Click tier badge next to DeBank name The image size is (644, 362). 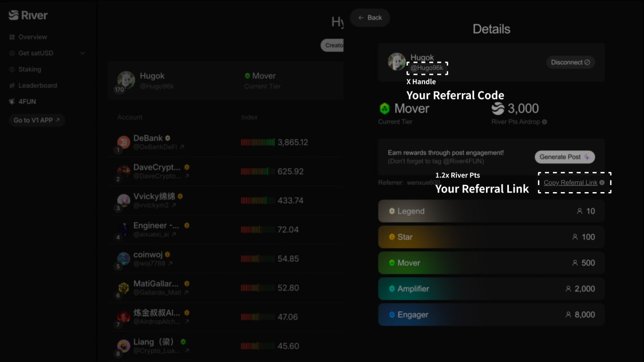pyautogui.click(x=168, y=138)
